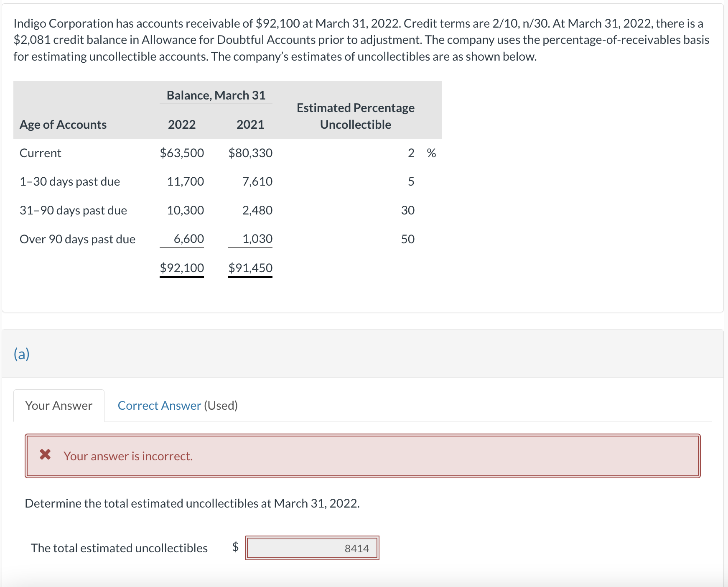The height and width of the screenshot is (587, 728).
Task: Click the '$80,330' current 2021 balance
Action: click(250, 153)
